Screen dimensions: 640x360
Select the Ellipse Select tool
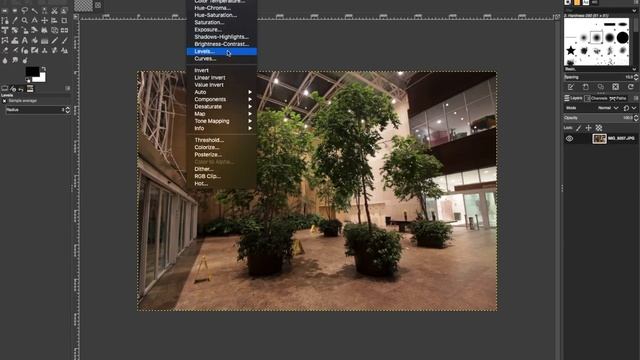(x=15, y=10)
